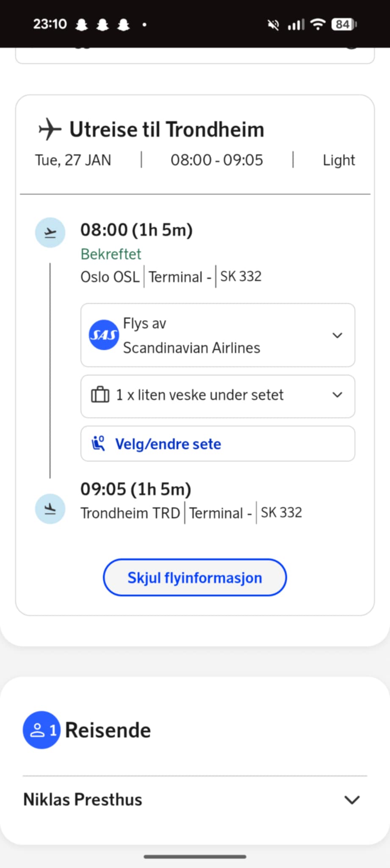
Task: Tap the departure takeoff icon at 08:00
Action: (50, 233)
